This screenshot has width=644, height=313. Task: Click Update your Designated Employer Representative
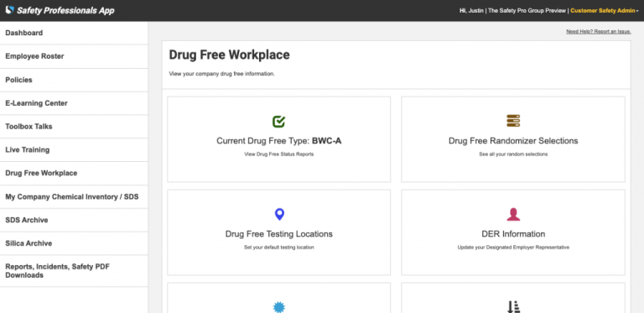513,248
